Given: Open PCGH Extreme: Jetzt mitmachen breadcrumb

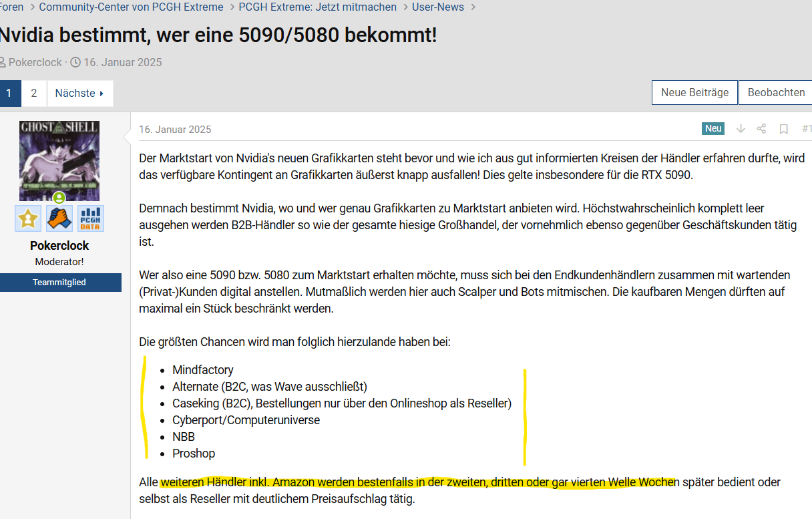Looking at the screenshot, I should click(x=318, y=7).
